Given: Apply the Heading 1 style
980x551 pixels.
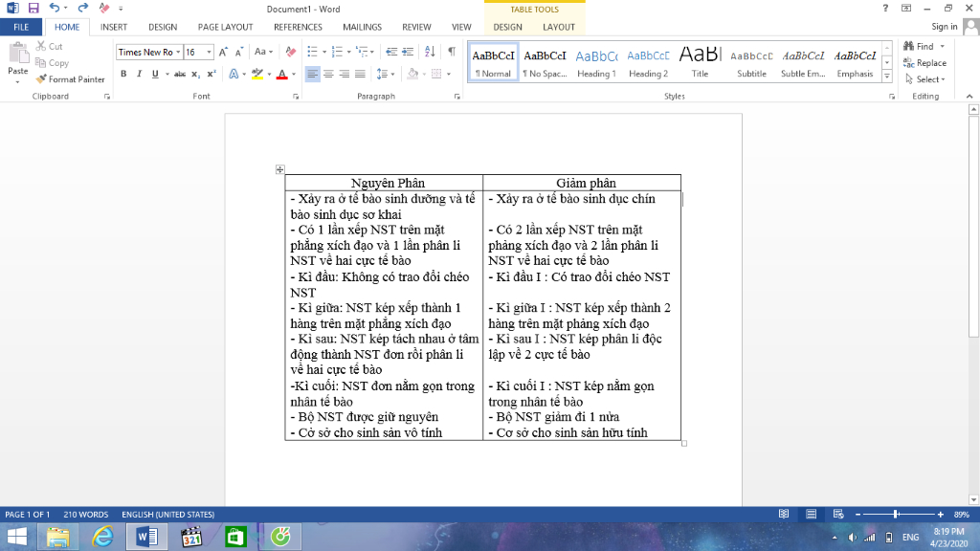Looking at the screenshot, I should tap(596, 63).
